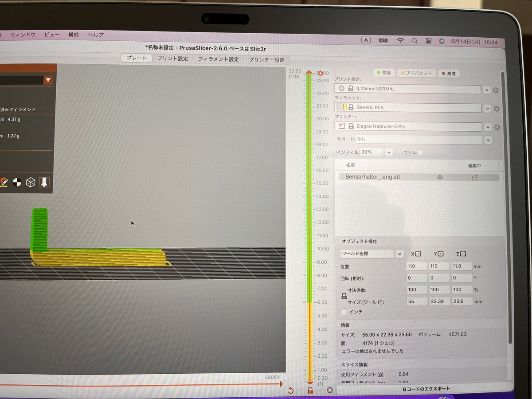Open the 0.20mm NORMAL preset combo box
This screenshot has width=532, height=399.
coord(407,89)
